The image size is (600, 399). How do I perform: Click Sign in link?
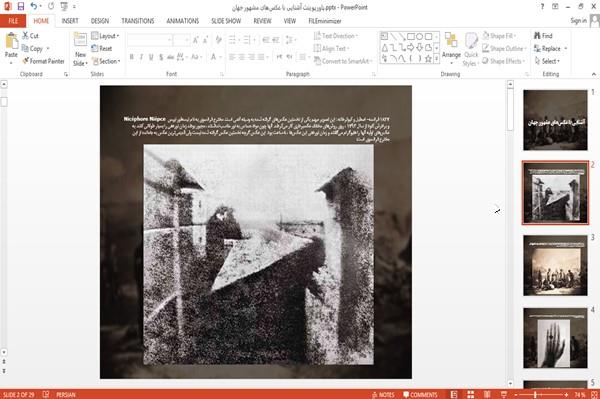(x=578, y=21)
